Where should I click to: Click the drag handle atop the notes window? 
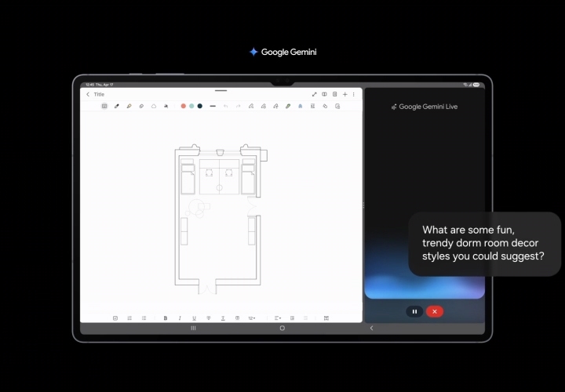pyautogui.click(x=221, y=91)
